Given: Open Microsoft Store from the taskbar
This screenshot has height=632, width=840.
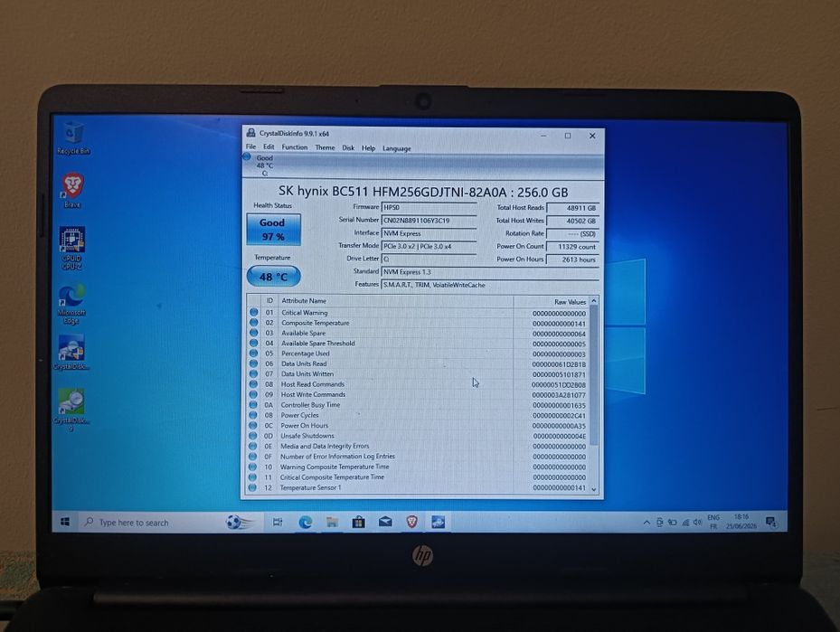Looking at the screenshot, I should click(358, 522).
